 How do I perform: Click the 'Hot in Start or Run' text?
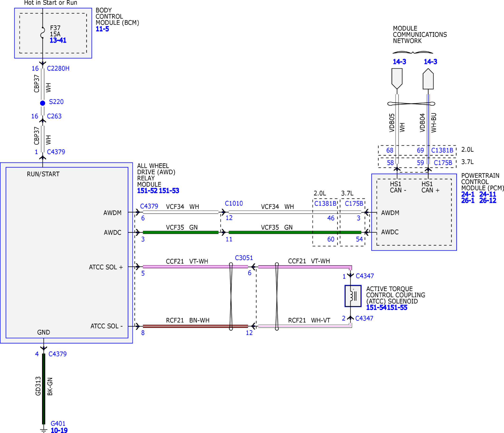51,3
